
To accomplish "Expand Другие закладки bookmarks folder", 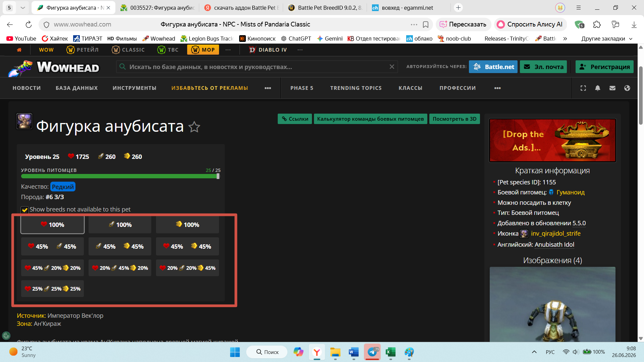I will (x=607, y=39).
